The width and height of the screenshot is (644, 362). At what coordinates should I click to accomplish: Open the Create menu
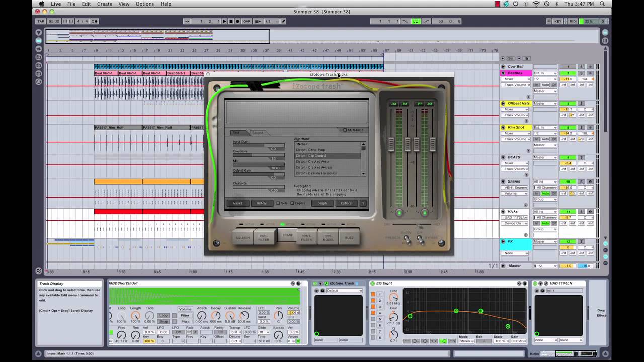105,4
